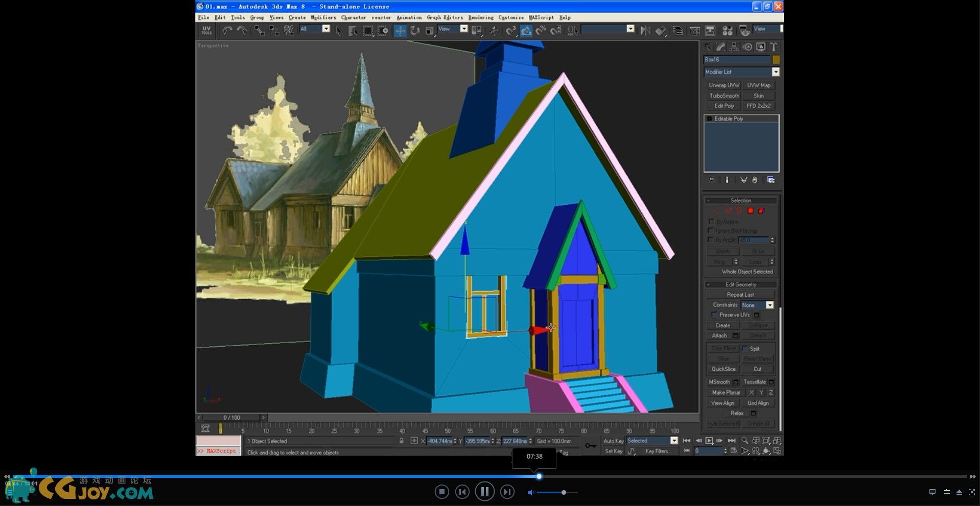The image size is (980, 506).
Task: Toggle the Set Key mode button
Action: click(613, 451)
